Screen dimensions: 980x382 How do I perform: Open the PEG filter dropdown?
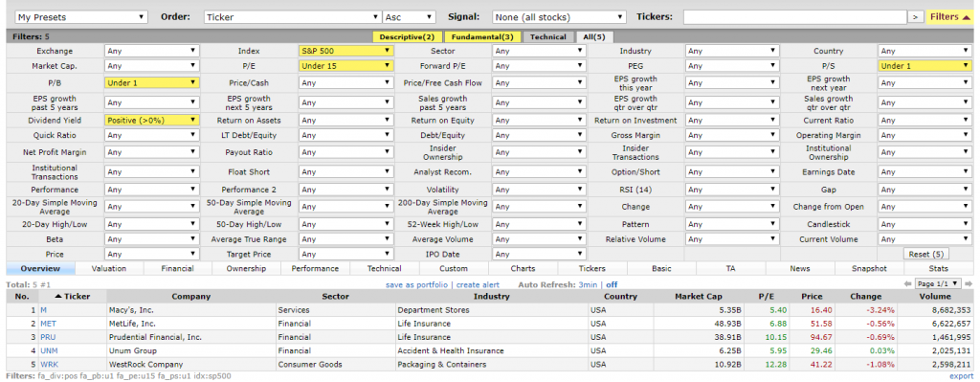pos(732,66)
